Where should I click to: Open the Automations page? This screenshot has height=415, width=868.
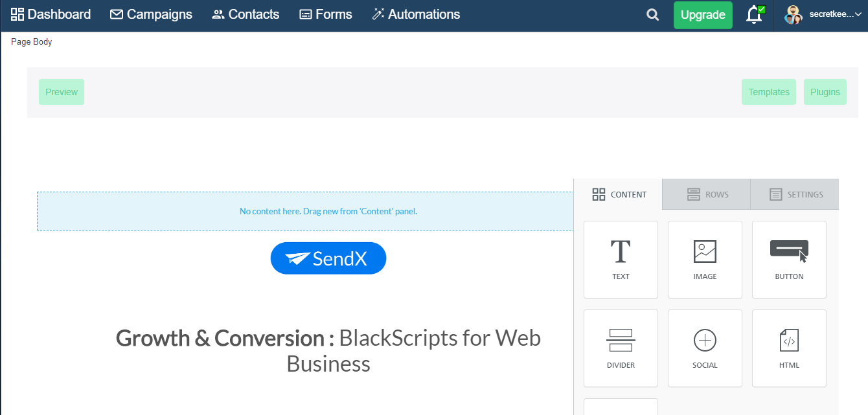pos(416,14)
